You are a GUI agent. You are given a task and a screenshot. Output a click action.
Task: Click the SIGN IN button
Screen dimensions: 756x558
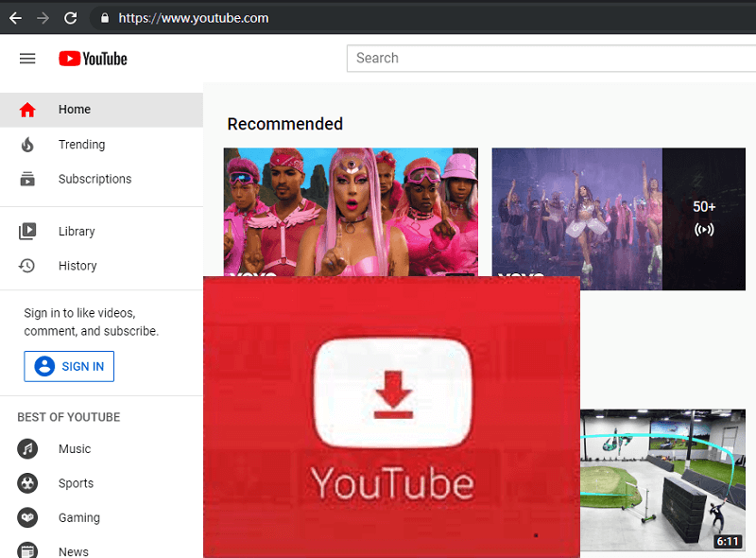point(69,366)
